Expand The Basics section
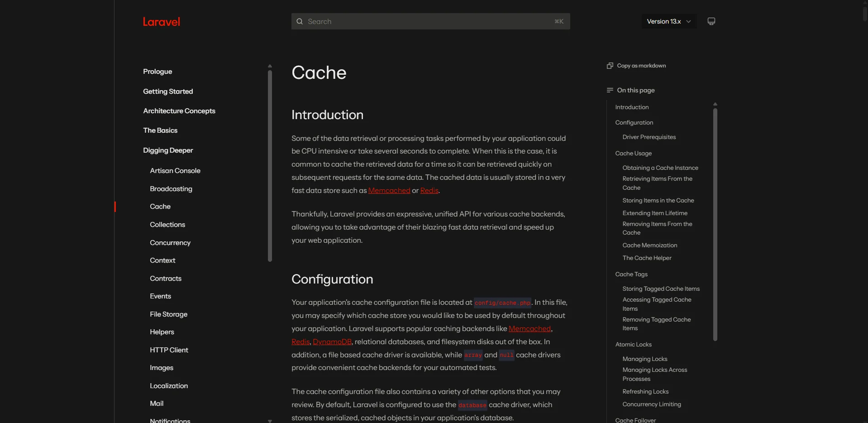 (160, 130)
